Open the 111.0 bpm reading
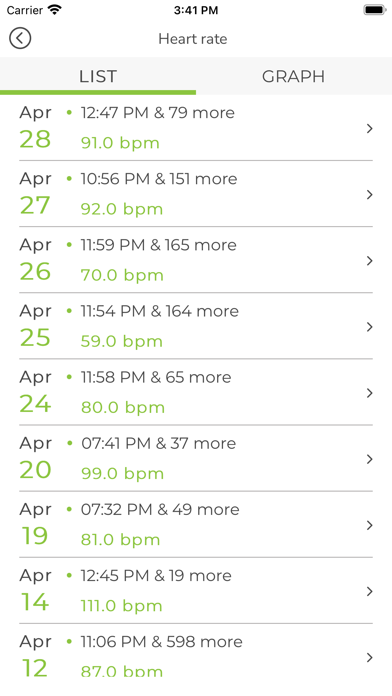The width and height of the screenshot is (392, 696). pyautogui.click(x=121, y=606)
